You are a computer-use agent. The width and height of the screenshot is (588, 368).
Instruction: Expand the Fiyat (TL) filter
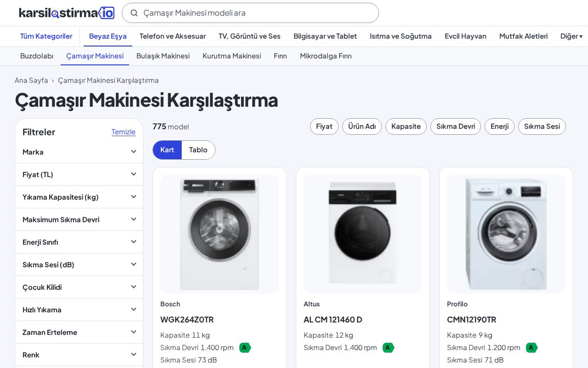tap(79, 174)
